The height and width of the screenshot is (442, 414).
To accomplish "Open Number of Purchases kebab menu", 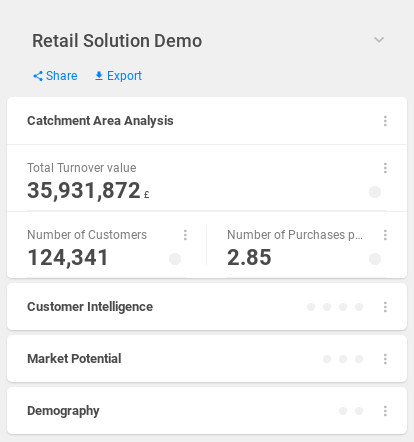I will [385, 235].
